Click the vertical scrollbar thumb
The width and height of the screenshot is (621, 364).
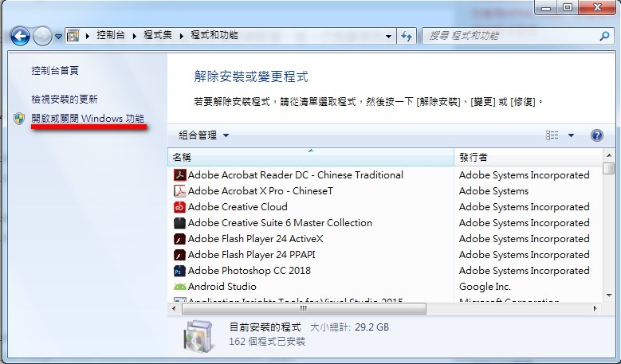pyautogui.click(x=609, y=168)
